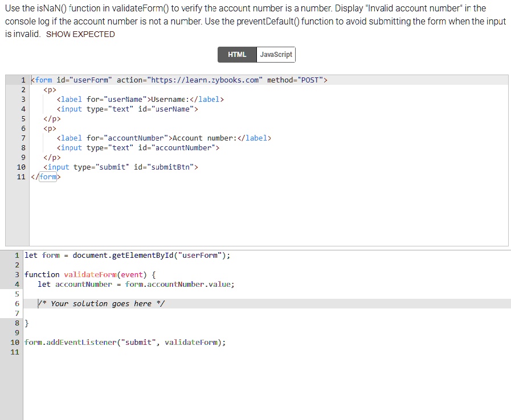This screenshot has width=511, height=420.
Task: Click the closing brace on line 8 of JavaScript
Action: click(26, 323)
